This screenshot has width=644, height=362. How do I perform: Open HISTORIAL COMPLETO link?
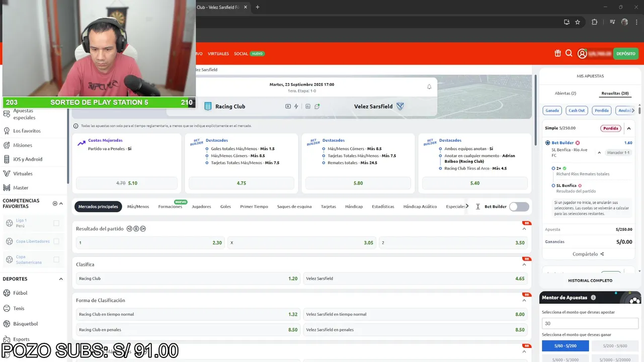coord(590,281)
